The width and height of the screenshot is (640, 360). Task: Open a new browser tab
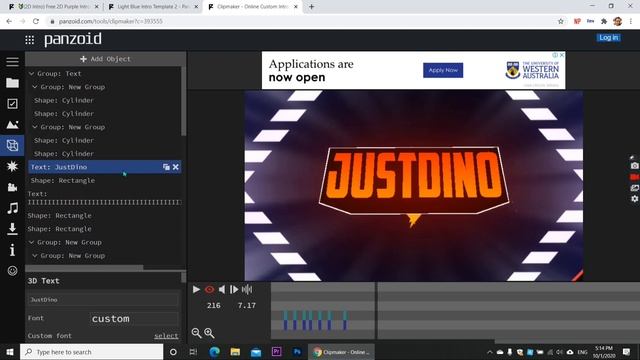pos(311,7)
